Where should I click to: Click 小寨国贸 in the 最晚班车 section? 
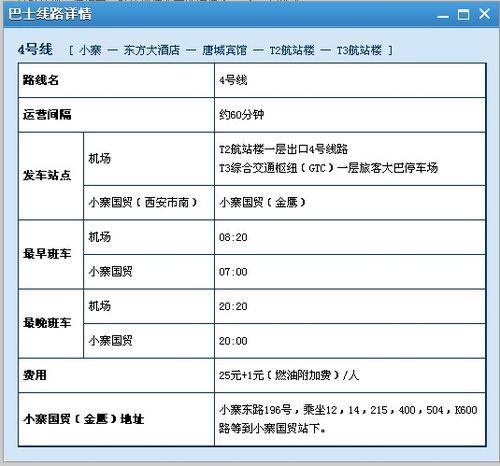point(110,341)
